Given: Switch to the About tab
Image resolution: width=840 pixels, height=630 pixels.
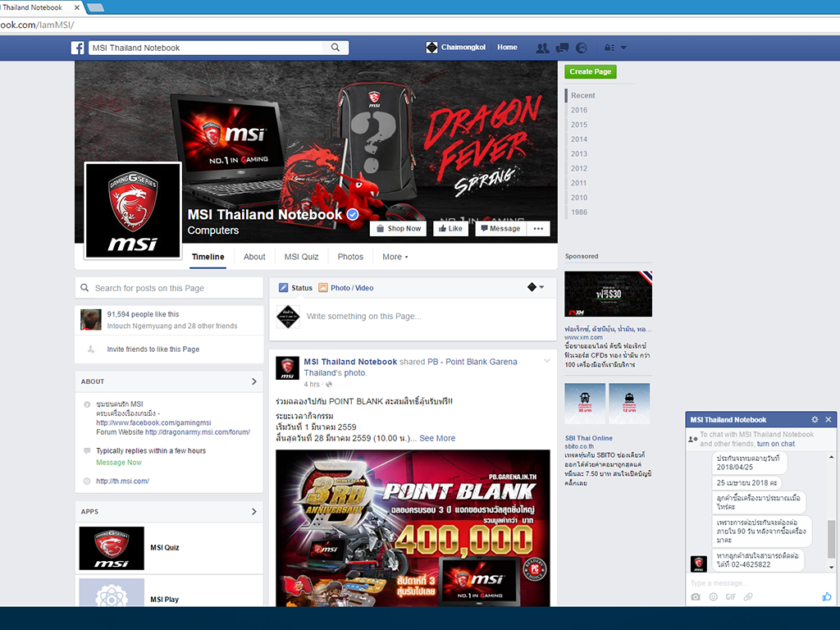Looking at the screenshot, I should pos(254,257).
